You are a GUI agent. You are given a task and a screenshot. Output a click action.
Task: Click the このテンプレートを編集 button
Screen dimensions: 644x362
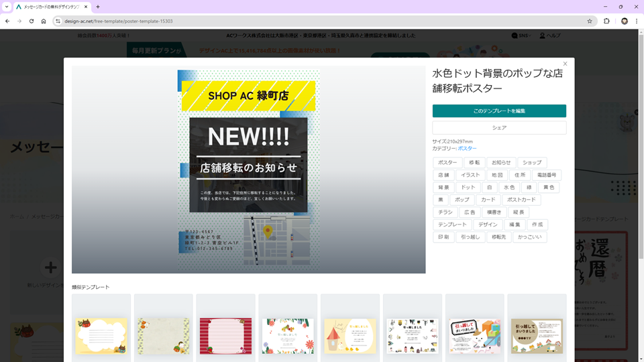click(x=499, y=111)
